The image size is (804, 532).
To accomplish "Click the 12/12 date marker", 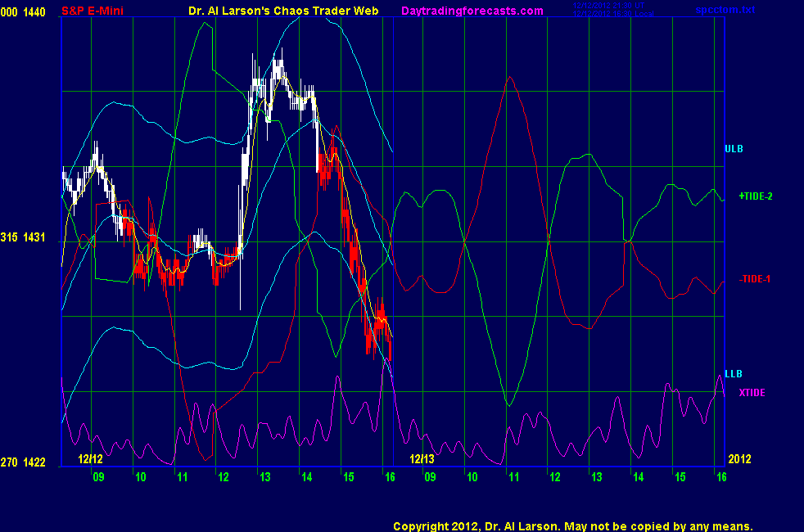I will [x=90, y=458].
